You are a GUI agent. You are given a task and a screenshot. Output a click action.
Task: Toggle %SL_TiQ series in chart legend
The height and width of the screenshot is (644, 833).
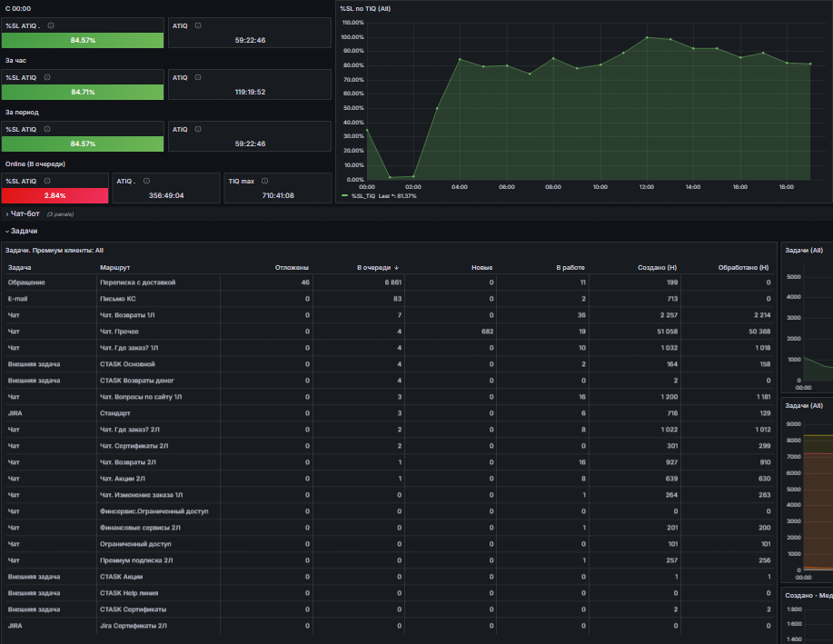point(362,196)
